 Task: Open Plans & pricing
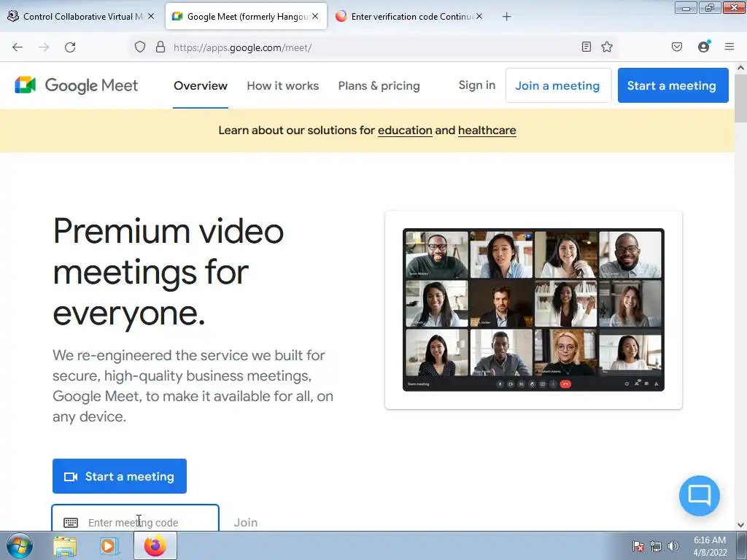click(x=379, y=86)
